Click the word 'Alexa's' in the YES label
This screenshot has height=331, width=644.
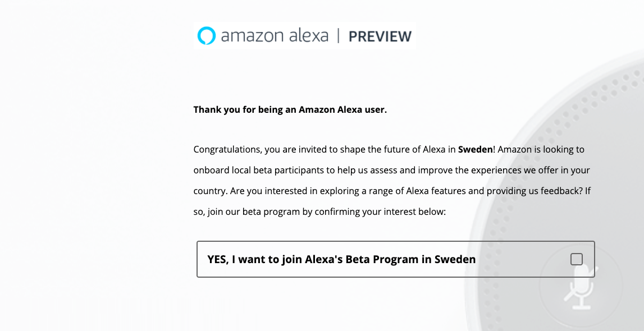click(x=323, y=260)
